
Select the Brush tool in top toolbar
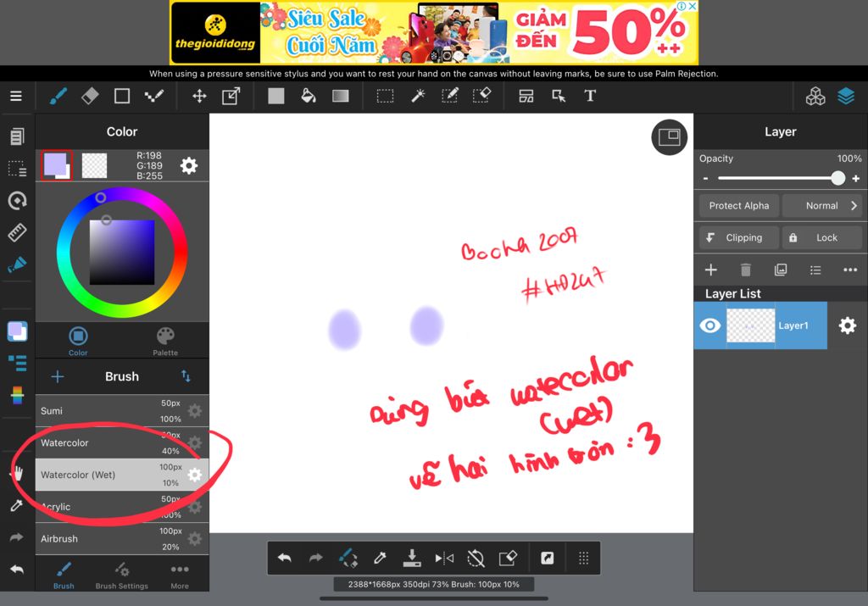[x=58, y=96]
